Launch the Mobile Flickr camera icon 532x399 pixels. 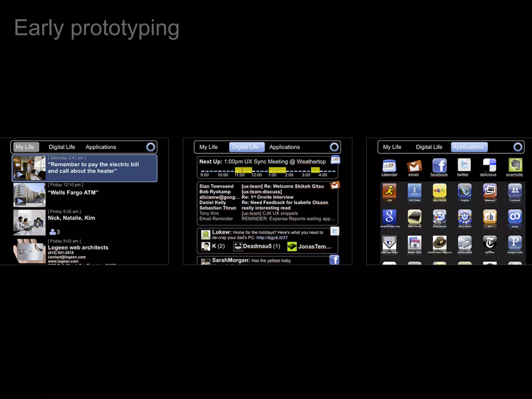[414, 243]
